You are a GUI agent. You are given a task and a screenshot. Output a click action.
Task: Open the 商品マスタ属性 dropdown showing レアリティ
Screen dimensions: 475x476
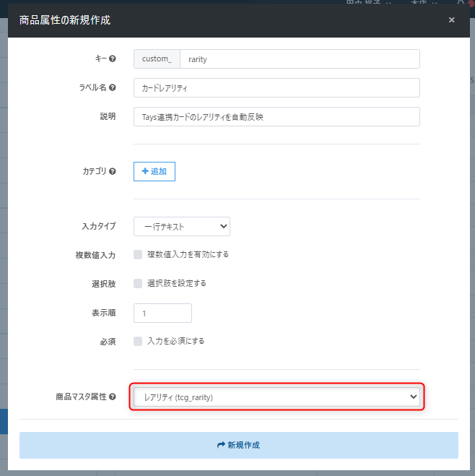276,397
